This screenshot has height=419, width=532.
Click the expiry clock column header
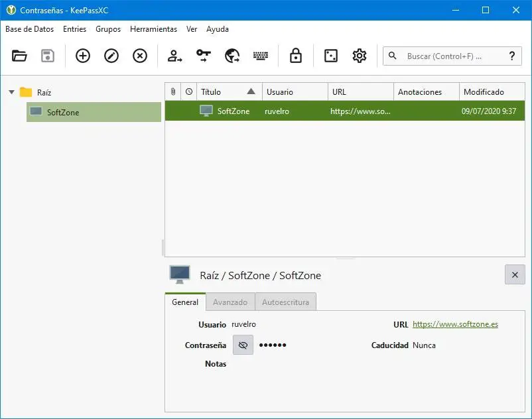click(189, 91)
